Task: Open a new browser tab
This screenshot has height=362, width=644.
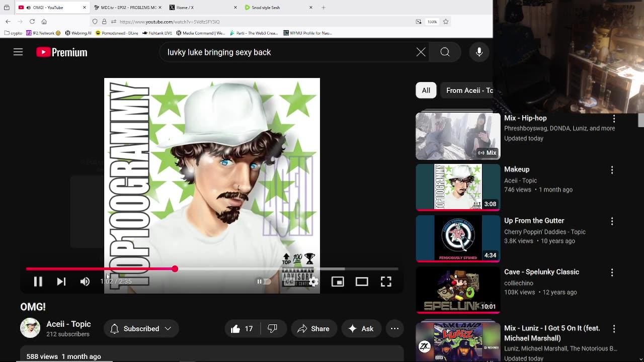Action: click(x=324, y=8)
